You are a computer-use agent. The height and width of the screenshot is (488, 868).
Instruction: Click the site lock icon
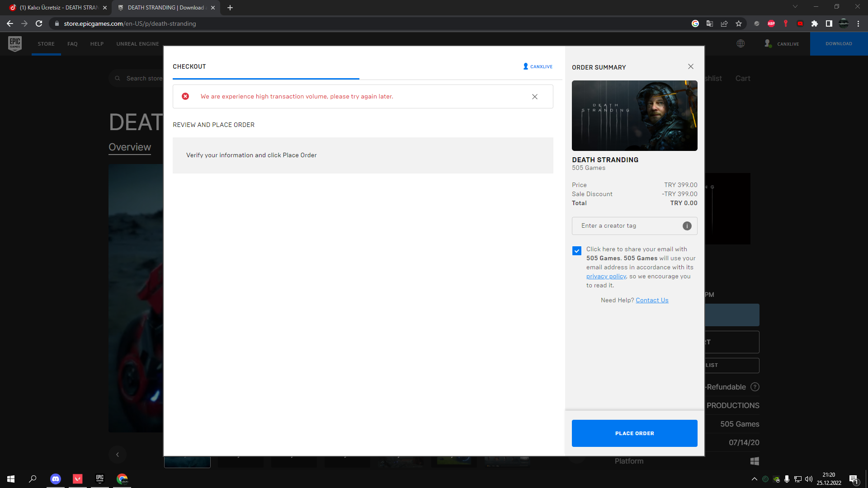point(57,23)
